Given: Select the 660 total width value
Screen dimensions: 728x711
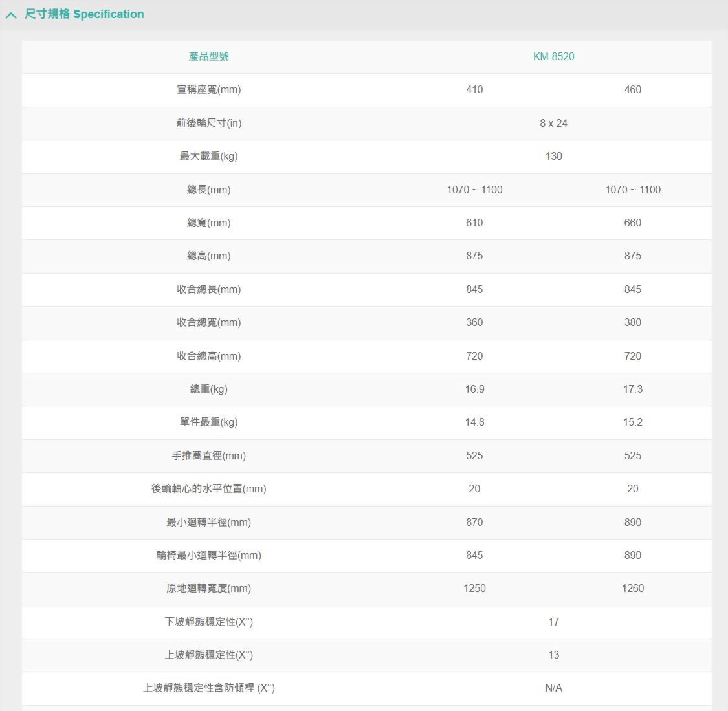Looking at the screenshot, I should [632, 223].
